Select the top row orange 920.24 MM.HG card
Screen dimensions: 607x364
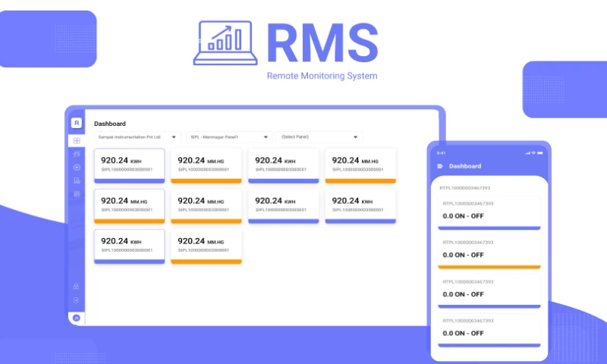[206, 165]
